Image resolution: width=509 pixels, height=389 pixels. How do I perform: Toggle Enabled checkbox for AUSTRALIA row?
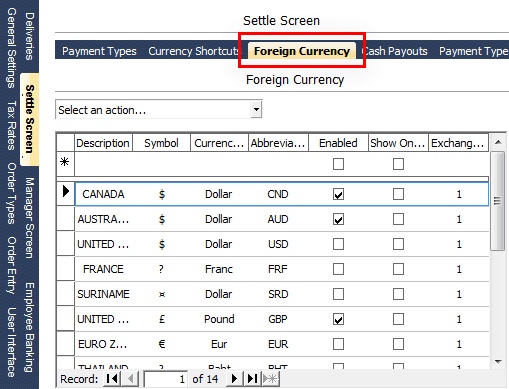(338, 219)
